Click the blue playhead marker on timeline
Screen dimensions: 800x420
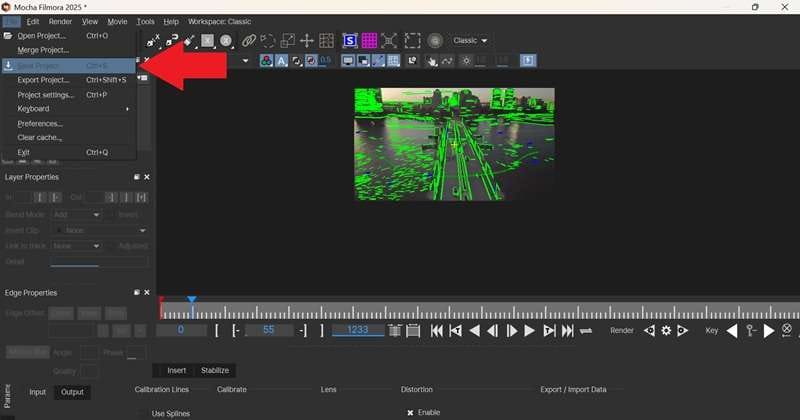(192, 300)
